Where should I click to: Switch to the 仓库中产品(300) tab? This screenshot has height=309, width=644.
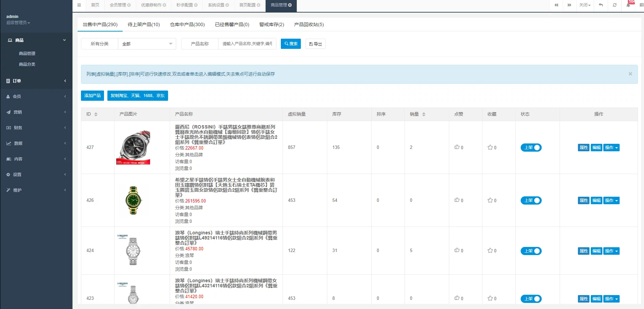click(187, 24)
